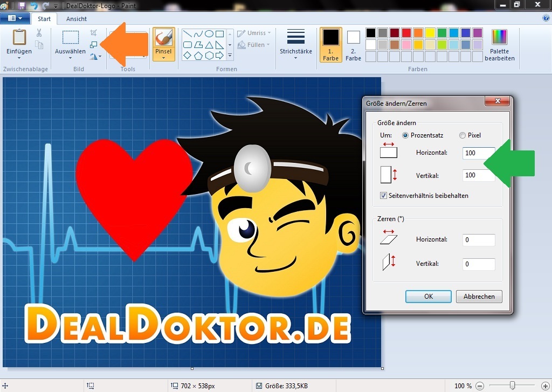Click the Palette bearbeiten color icon
The width and height of the screenshot is (552, 392).
coord(499,37)
